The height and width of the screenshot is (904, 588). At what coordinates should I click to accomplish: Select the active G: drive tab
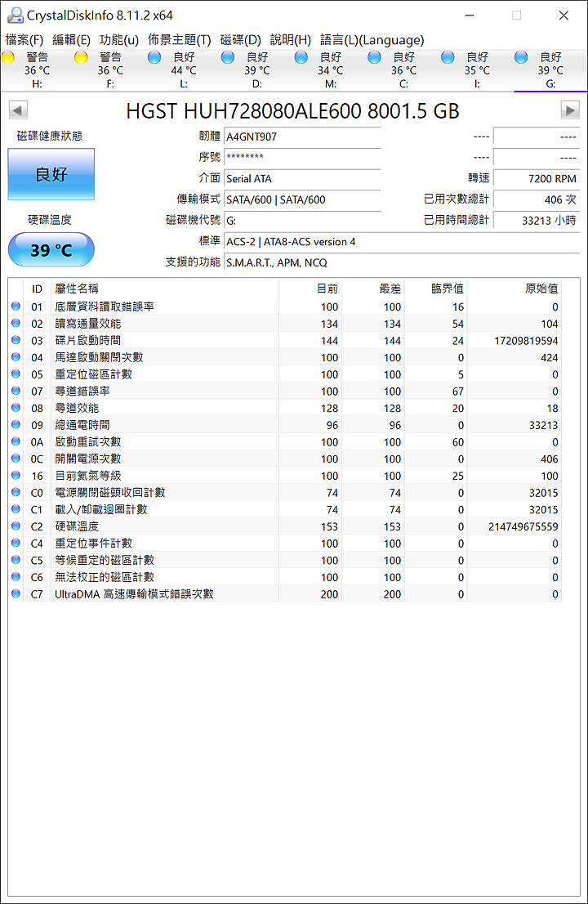550,70
